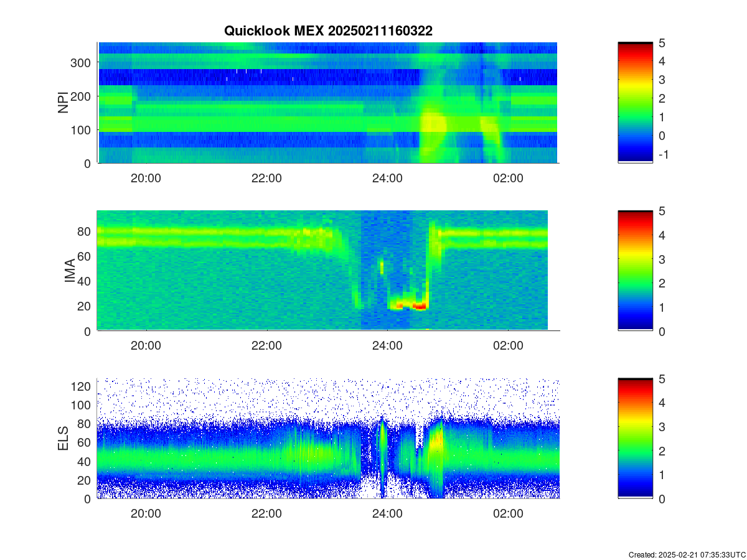Click the NPI y-axis label
Image resolution: width=747 pixels, height=560 pixels.
click(x=63, y=103)
